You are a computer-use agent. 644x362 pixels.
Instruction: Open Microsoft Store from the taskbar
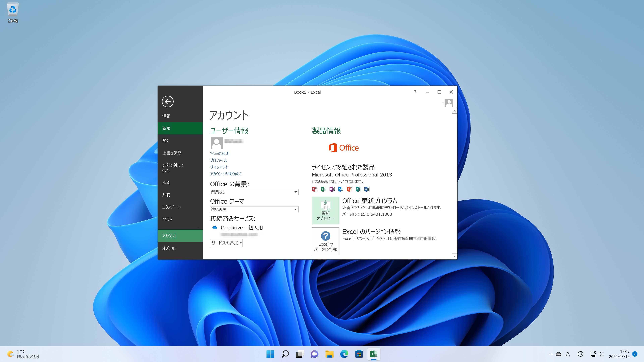point(359,354)
